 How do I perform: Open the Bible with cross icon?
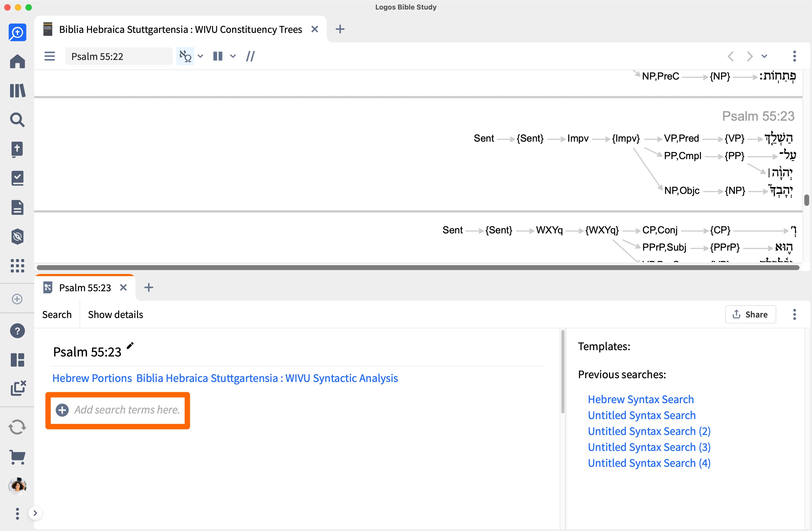(17, 149)
